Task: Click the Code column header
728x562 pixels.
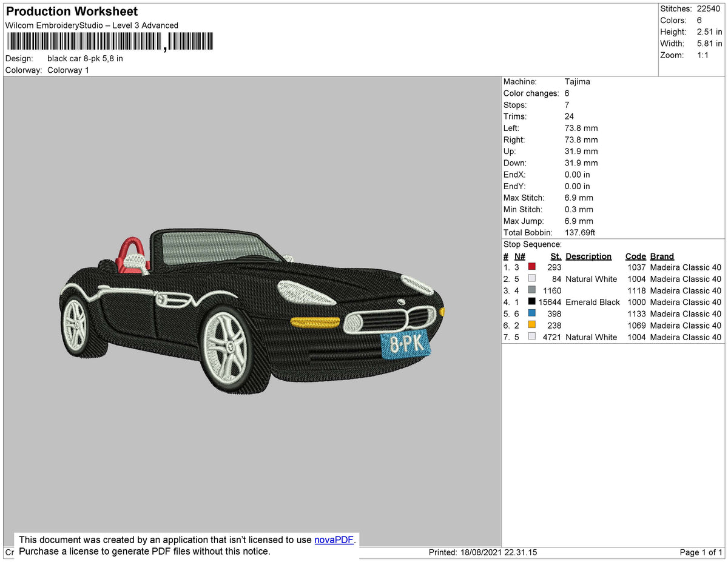Action: point(636,256)
